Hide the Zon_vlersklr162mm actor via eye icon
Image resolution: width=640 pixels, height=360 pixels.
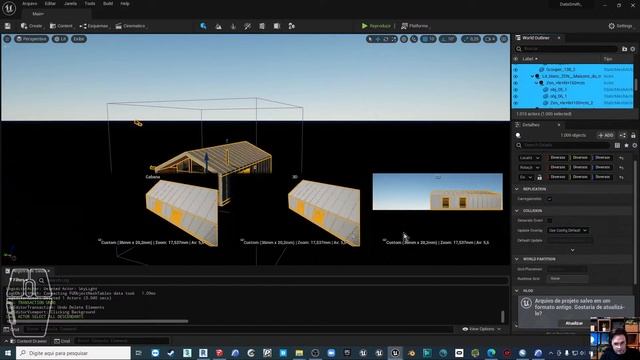tap(516, 83)
